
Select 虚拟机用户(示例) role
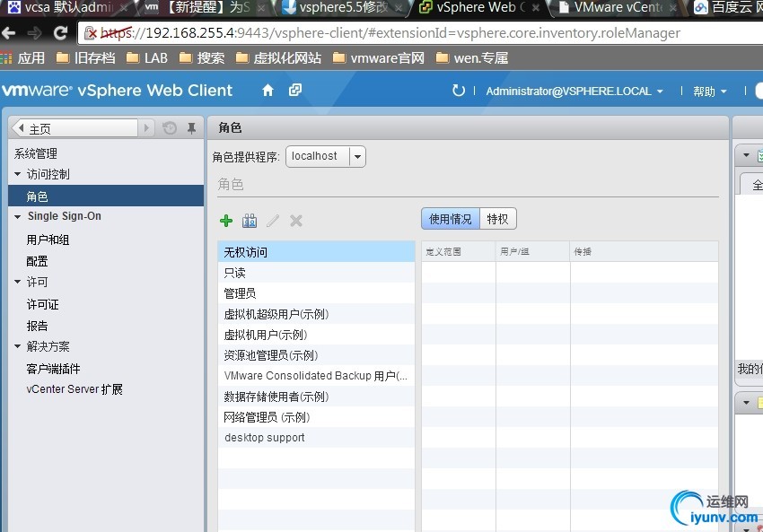pos(316,335)
